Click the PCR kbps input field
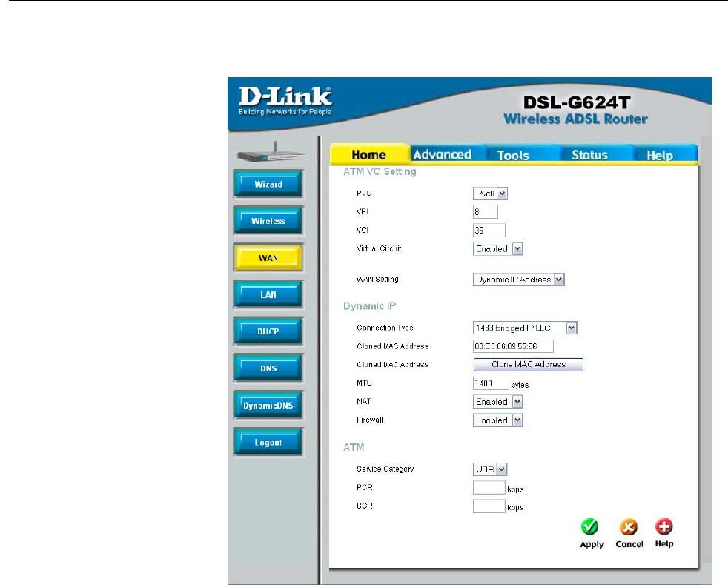This screenshot has height=585, width=728. point(489,488)
